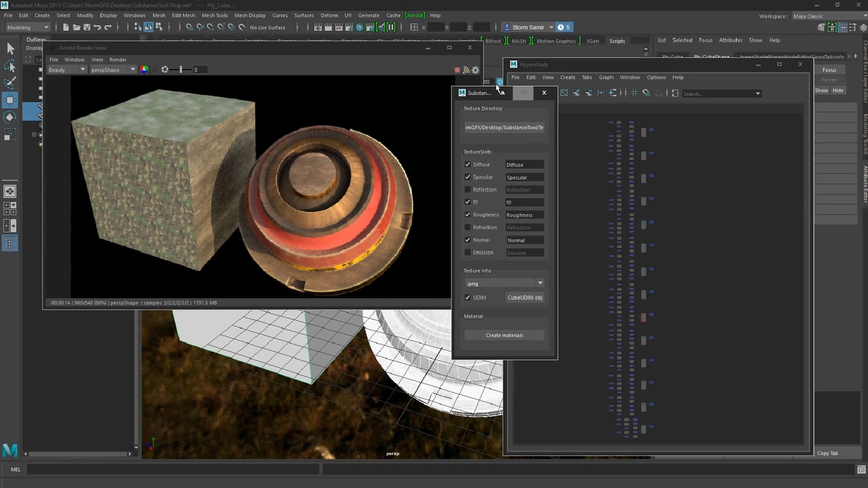Open the Beauty AOV dropdown
Image resolution: width=868 pixels, height=488 pixels.
tap(66, 70)
